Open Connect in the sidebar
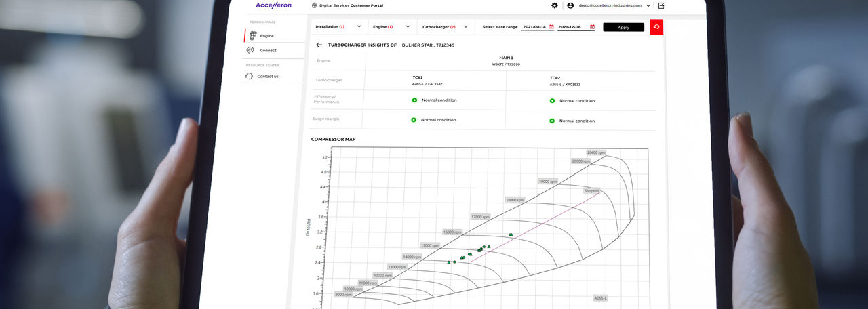The width and height of the screenshot is (868, 309). 268,50
